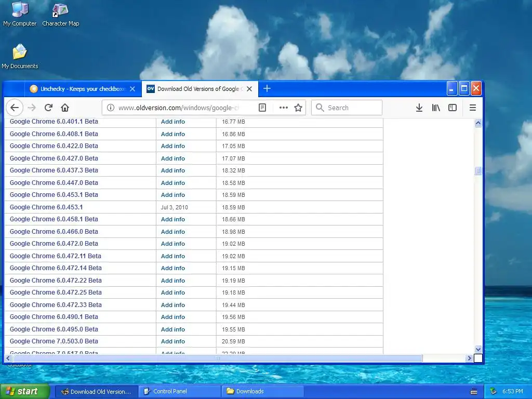Open Google Chrome 6.0.458.1 Beta link
The width and height of the screenshot is (532, 399).
pyautogui.click(x=54, y=219)
